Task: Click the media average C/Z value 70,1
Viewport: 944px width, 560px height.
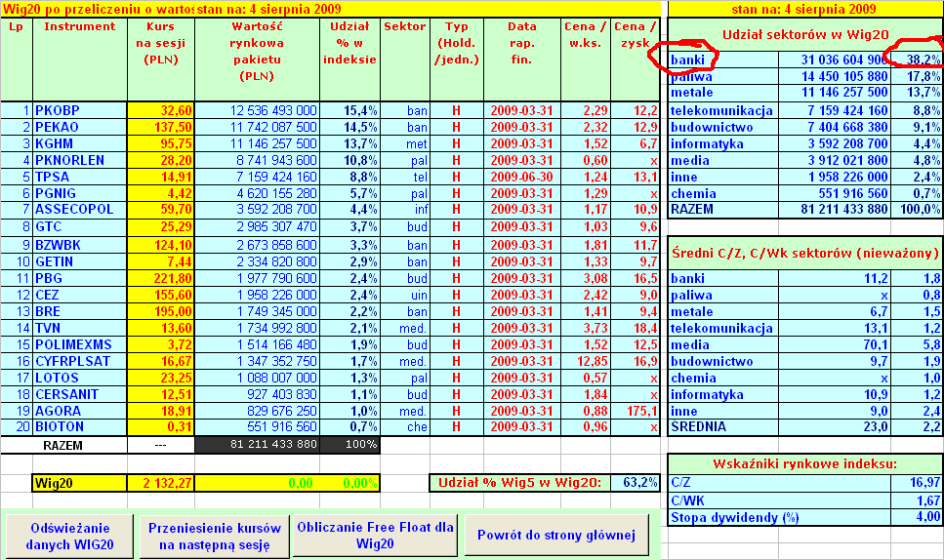Action: point(835,344)
